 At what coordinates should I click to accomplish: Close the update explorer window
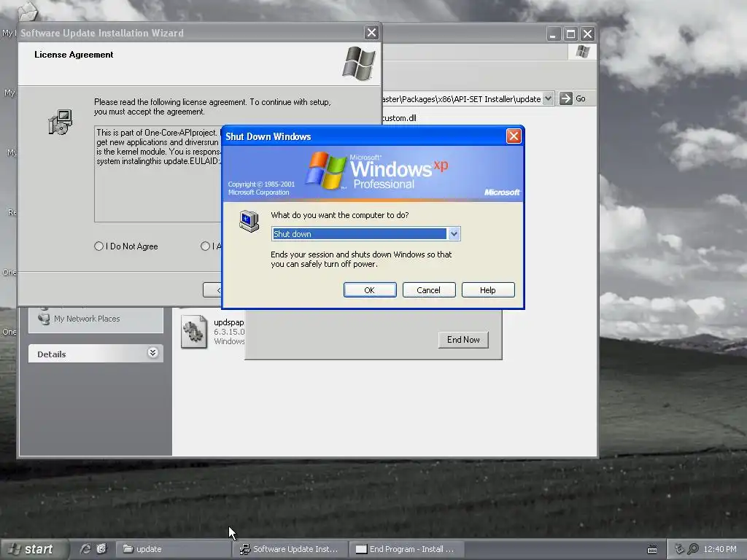tap(587, 34)
